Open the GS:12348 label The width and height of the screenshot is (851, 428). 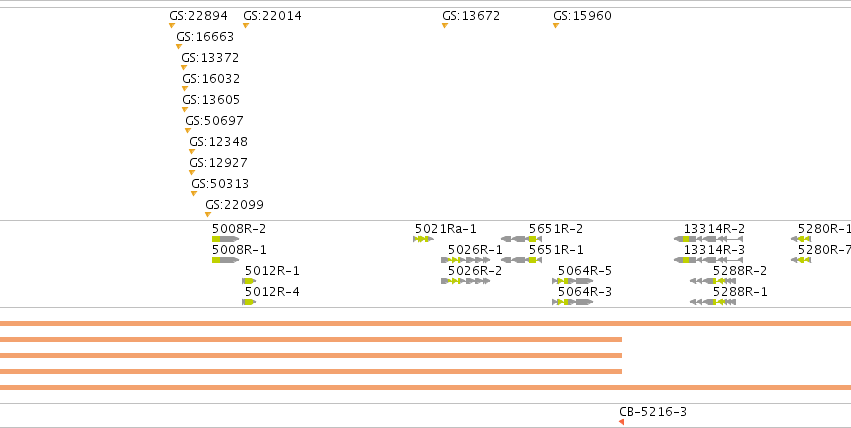pos(218,142)
